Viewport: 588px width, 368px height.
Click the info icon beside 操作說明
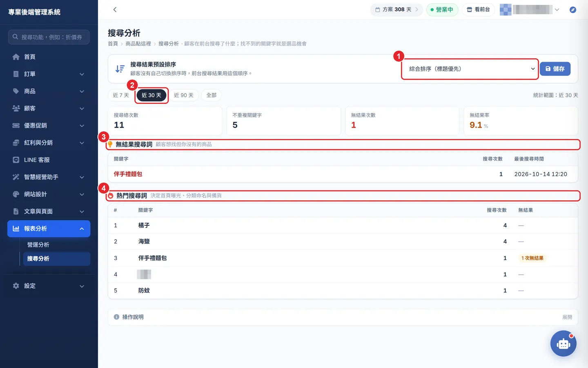click(116, 317)
